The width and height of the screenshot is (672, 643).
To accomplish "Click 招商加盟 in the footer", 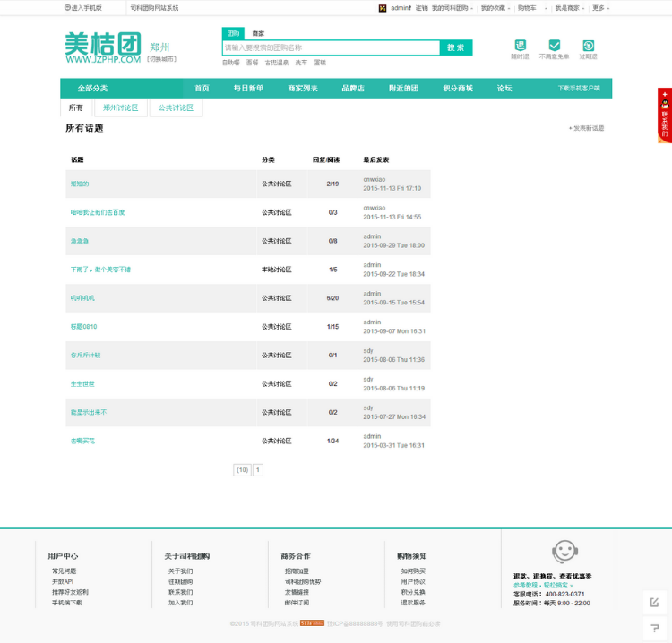I will [x=297, y=571].
